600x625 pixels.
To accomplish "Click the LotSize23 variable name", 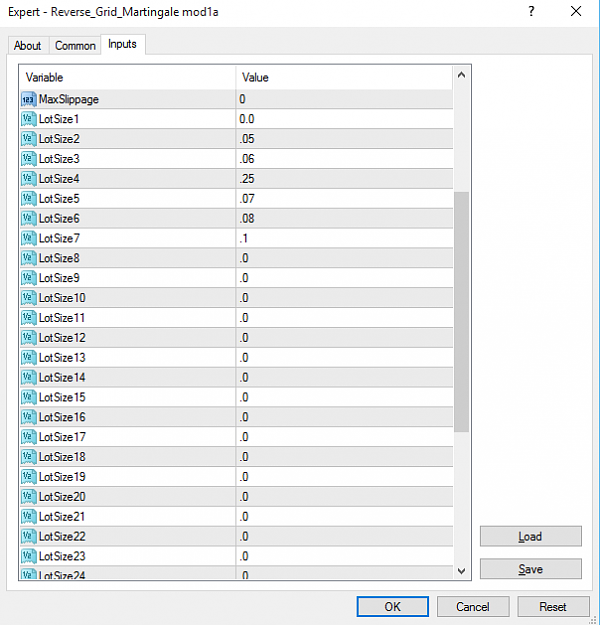I will click(x=62, y=556).
